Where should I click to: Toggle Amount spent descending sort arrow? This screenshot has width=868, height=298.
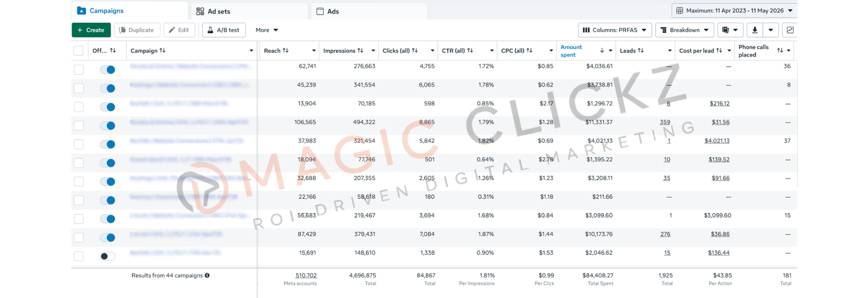[602, 51]
